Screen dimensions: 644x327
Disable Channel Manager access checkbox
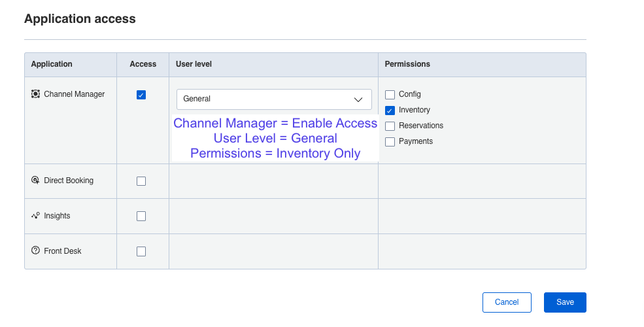tap(141, 95)
